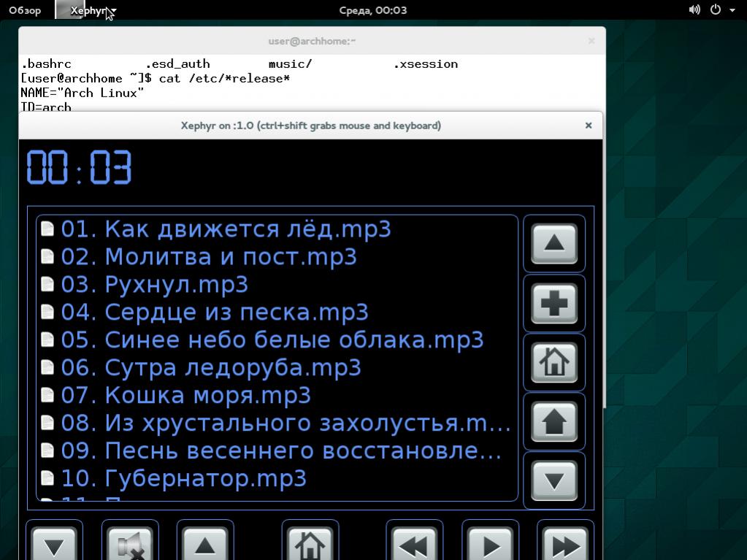Open the system menu power dropdown arrow
The image size is (747, 560).
click(732, 10)
